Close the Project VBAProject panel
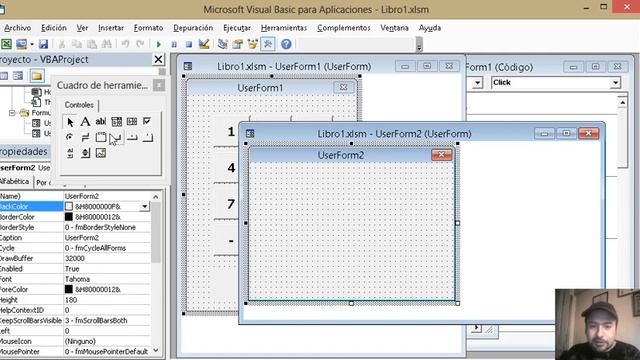This screenshot has height=360, width=640. tap(158, 60)
